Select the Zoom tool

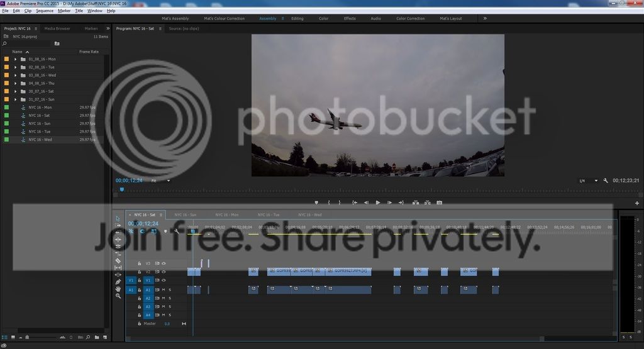(x=118, y=296)
